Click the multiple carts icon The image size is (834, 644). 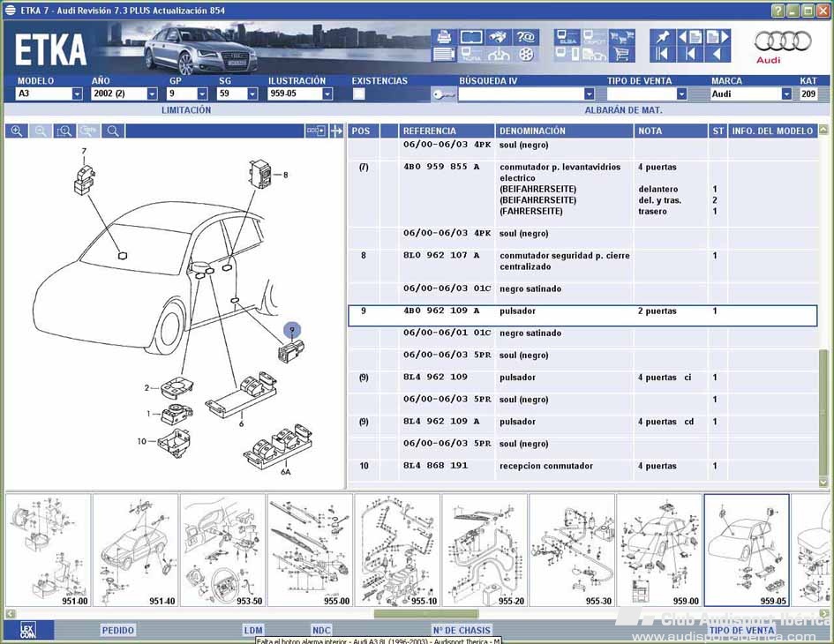622,37
